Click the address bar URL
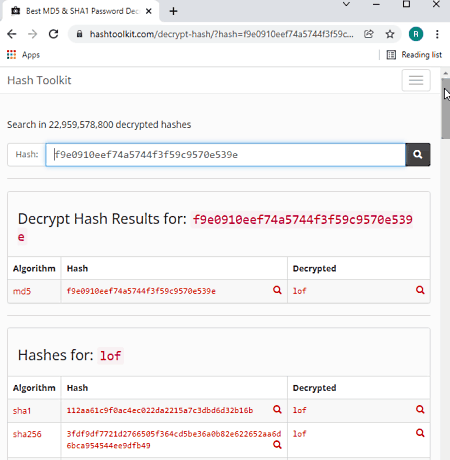Screen dimensions: 450x460 [x=222, y=34]
